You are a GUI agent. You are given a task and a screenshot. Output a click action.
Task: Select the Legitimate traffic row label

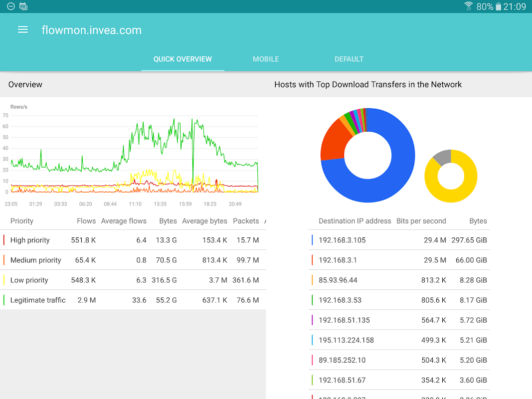point(38,300)
